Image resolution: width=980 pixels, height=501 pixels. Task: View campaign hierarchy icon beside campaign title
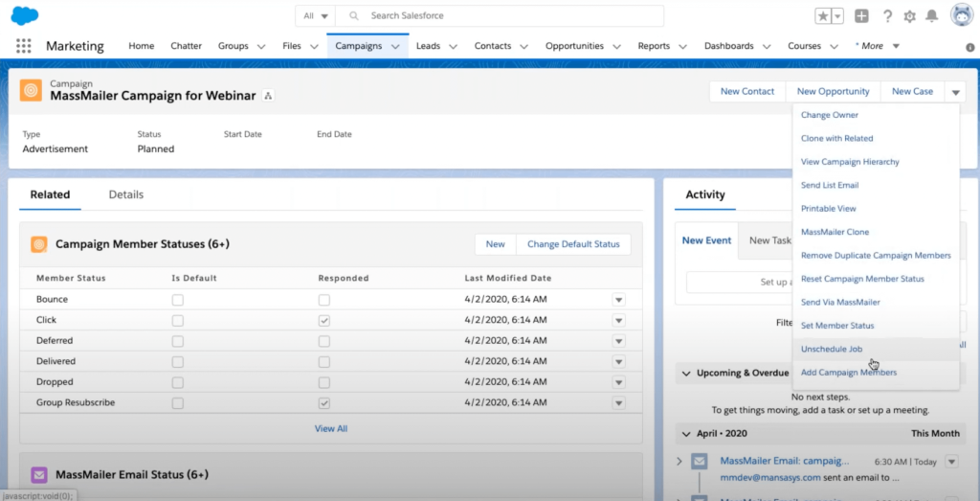click(269, 96)
